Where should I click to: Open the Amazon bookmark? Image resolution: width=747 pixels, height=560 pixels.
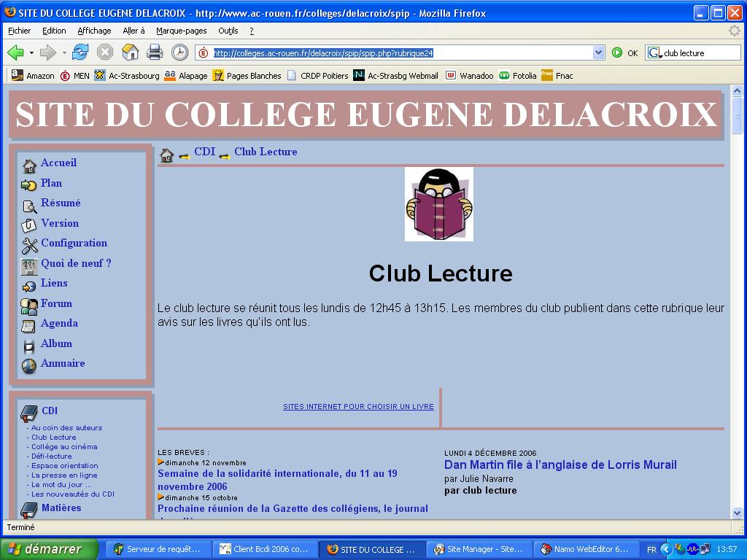click(x=33, y=76)
